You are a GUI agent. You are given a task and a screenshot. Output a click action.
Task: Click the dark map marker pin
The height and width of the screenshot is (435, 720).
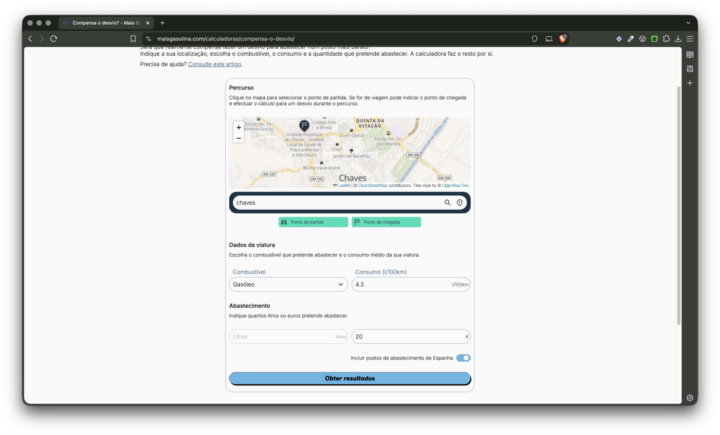coord(304,125)
